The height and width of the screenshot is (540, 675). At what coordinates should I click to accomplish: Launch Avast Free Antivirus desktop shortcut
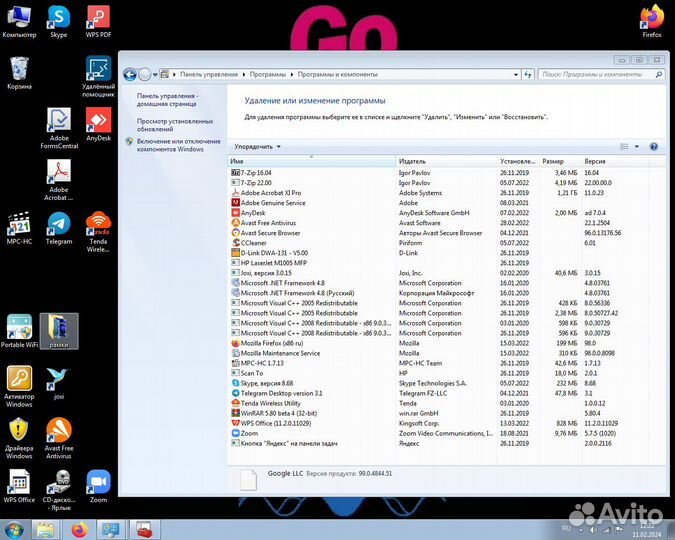[59, 438]
